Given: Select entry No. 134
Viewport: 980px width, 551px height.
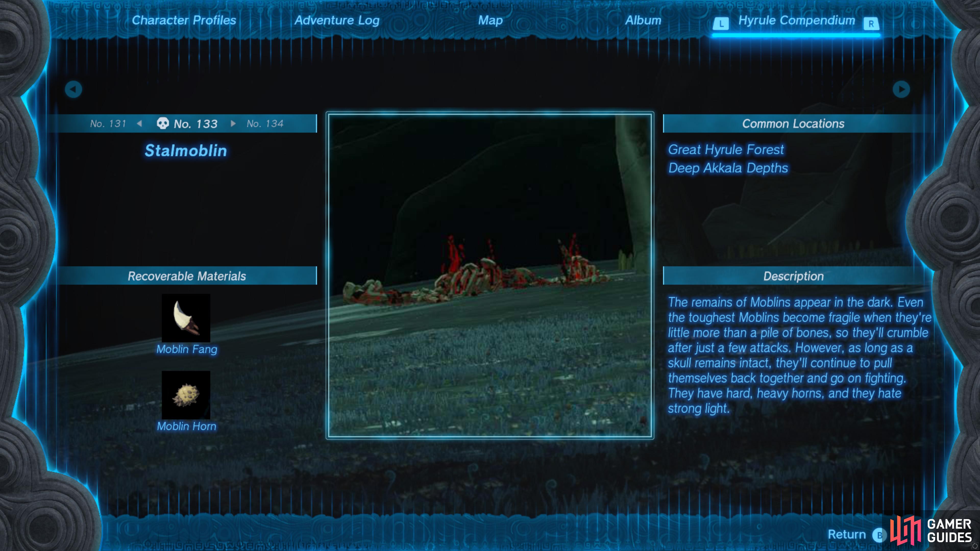Looking at the screenshot, I should point(265,123).
